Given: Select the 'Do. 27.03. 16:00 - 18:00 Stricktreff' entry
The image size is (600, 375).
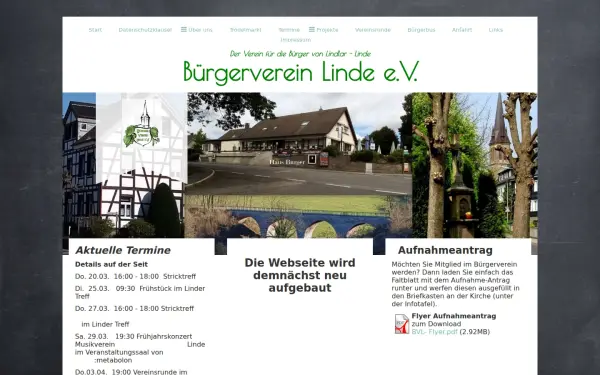Looking at the screenshot, I should (134, 308).
